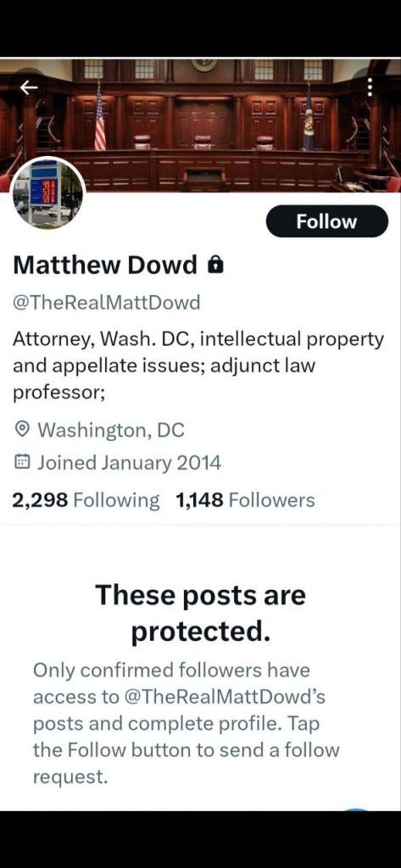Open the 2,298 Following list
Screen dimensions: 401x868
point(86,500)
